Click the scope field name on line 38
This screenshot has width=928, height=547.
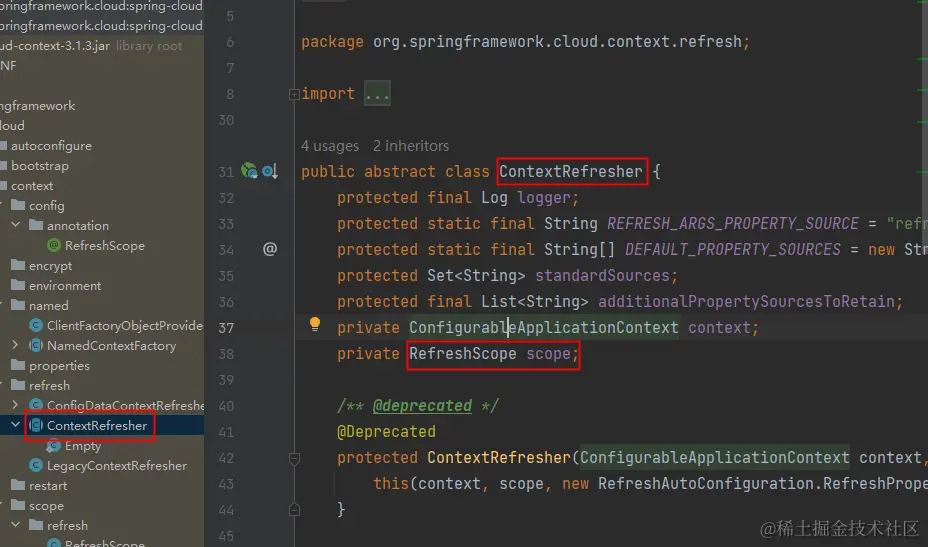pyautogui.click(x=548, y=354)
